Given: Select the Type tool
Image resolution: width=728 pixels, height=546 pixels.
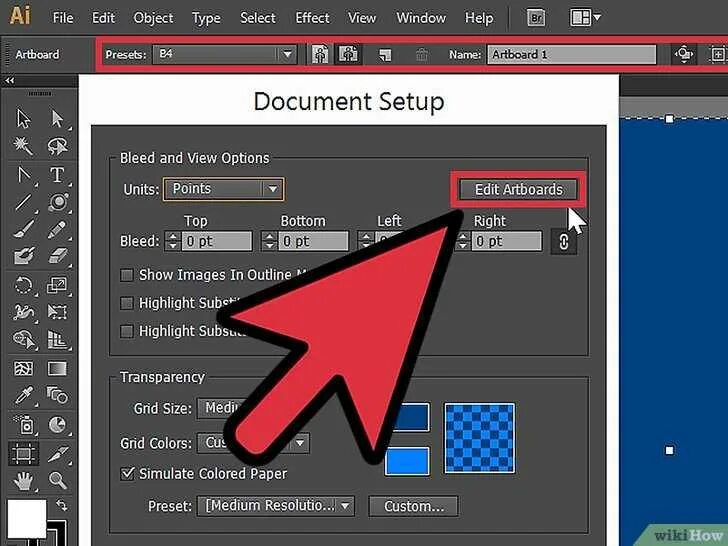Looking at the screenshot, I should pos(57,175).
